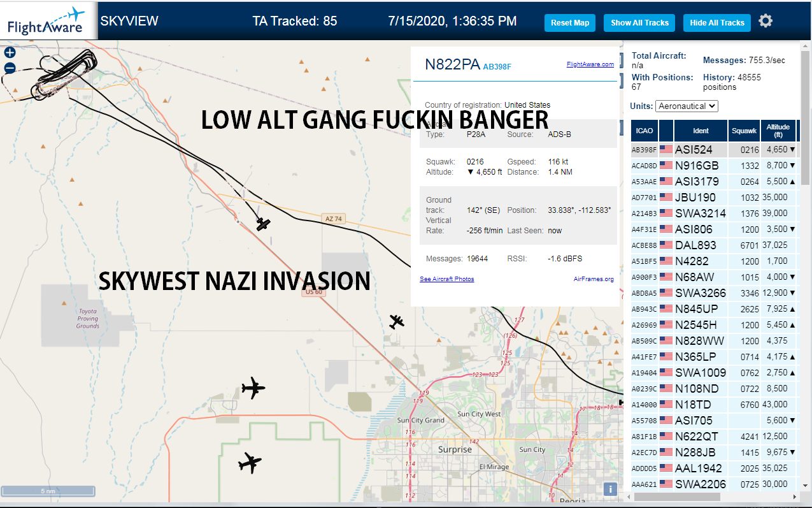Image resolution: width=812 pixels, height=508 pixels.
Task: Select the N845UP aircraft row
Action: 714,309
